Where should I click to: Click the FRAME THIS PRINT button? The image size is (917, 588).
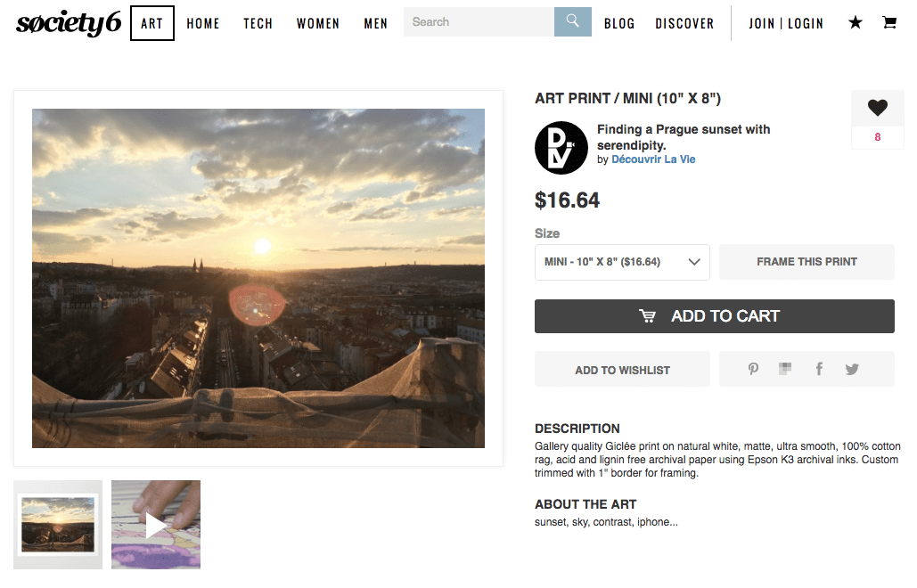point(806,262)
